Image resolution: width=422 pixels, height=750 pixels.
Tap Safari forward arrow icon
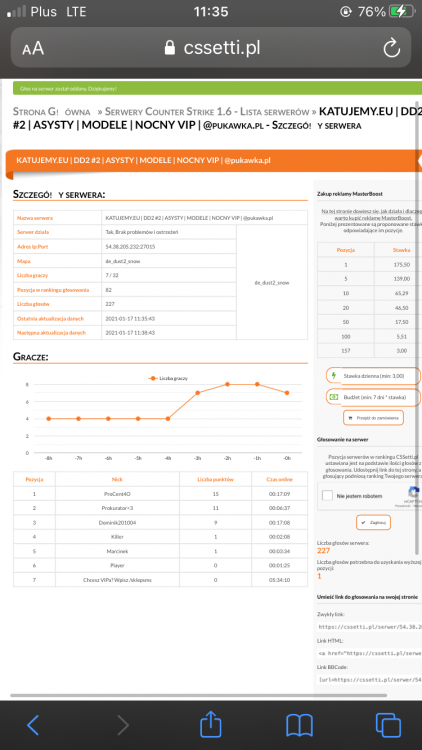[x=122, y=725]
